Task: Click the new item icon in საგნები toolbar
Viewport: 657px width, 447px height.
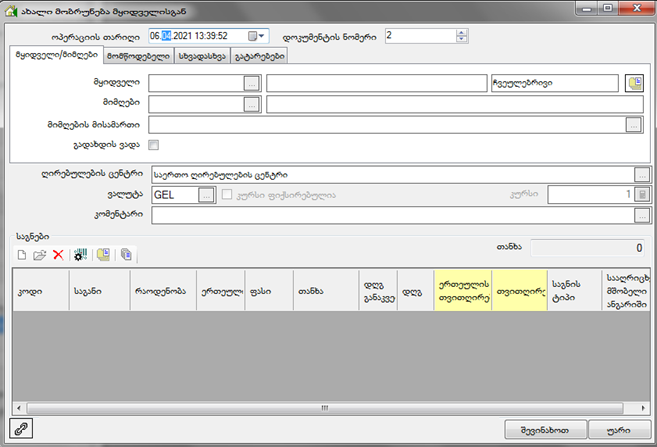Action: point(21,255)
